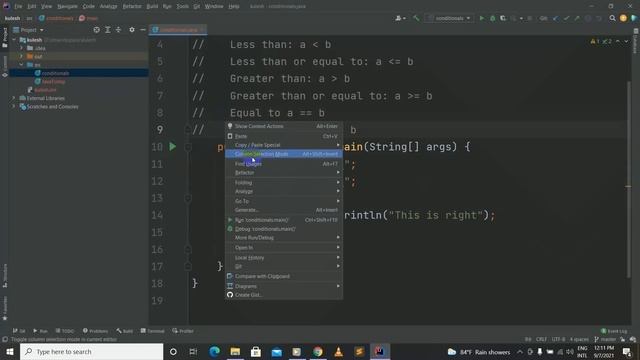
Task: Toggle the Problems tool window button
Action: pos(95,331)
